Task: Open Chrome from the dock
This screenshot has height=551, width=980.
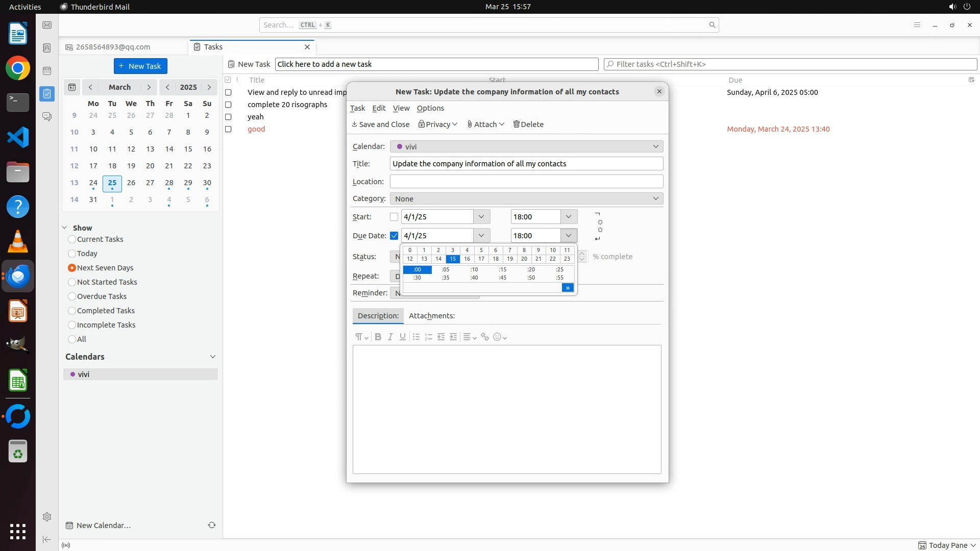Action: tap(18, 68)
